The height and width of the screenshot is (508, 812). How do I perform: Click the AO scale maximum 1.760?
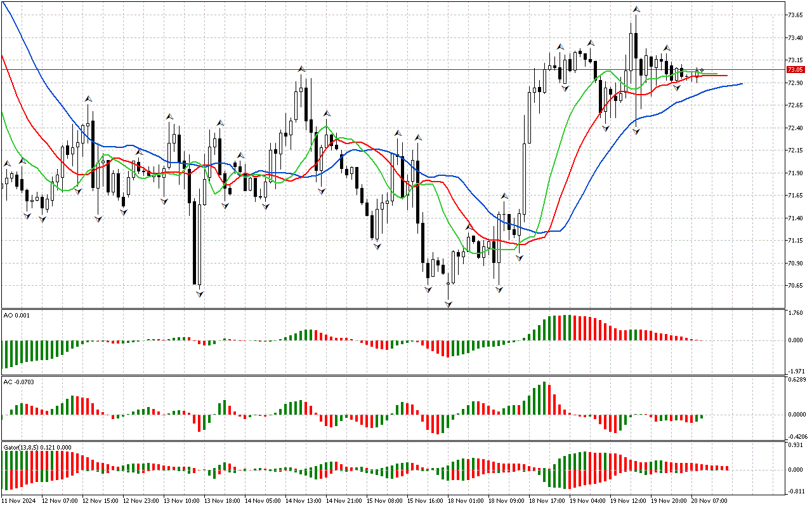796,313
